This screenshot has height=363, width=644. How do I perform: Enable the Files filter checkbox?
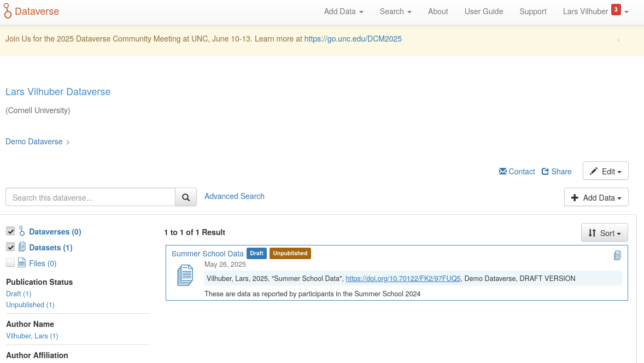click(x=10, y=263)
